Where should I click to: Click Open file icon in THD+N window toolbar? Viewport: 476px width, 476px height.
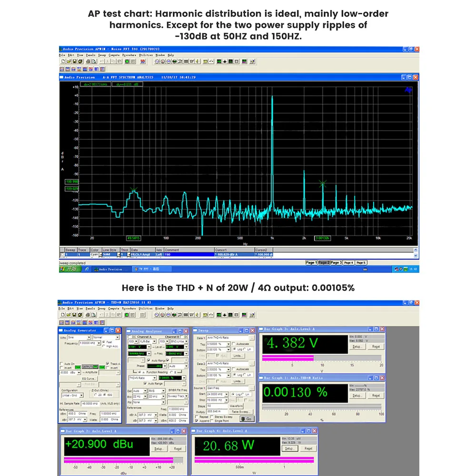(x=69, y=315)
